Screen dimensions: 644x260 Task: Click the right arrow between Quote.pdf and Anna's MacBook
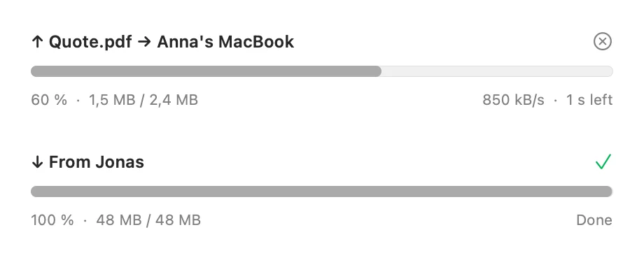coord(144,42)
